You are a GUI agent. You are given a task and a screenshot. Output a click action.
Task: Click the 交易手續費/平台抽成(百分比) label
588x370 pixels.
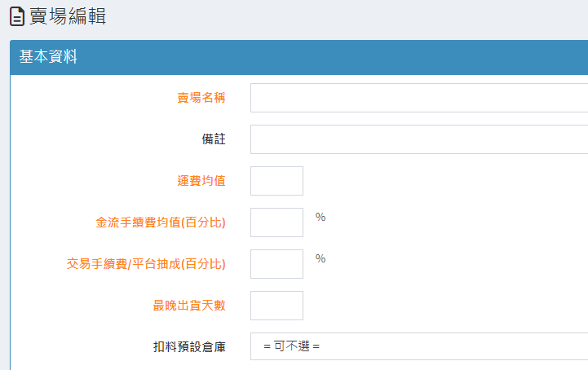tap(146, 264)
